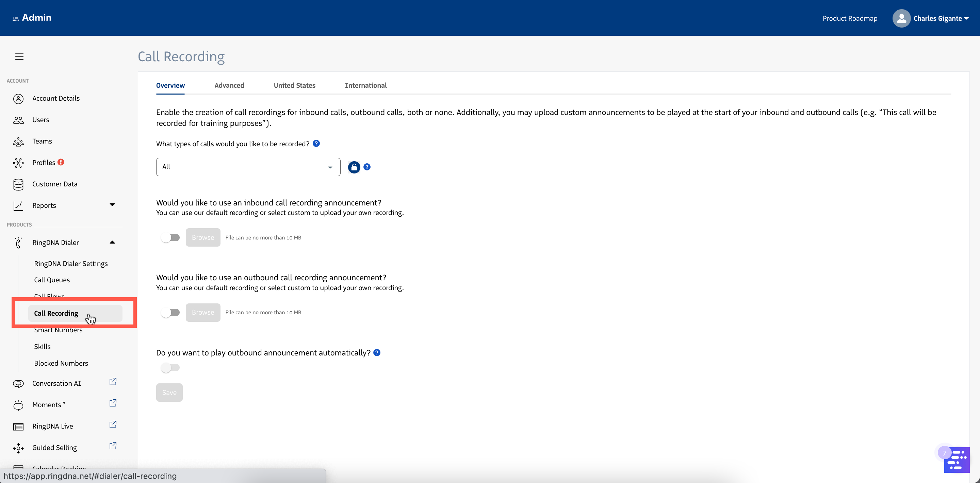
Task: Open RingDNA Live external link icon
Action: pyautogui.click(x=113, y=424)
